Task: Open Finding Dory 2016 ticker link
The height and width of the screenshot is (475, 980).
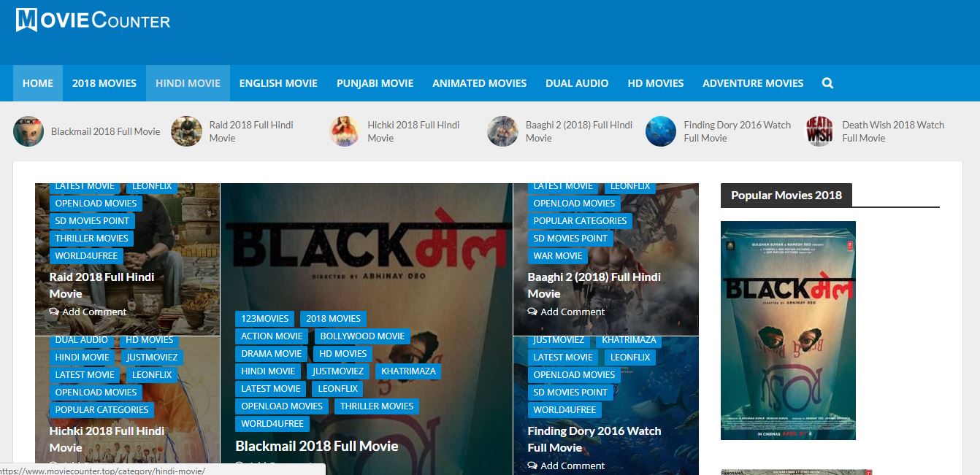Action: point(738,131)
